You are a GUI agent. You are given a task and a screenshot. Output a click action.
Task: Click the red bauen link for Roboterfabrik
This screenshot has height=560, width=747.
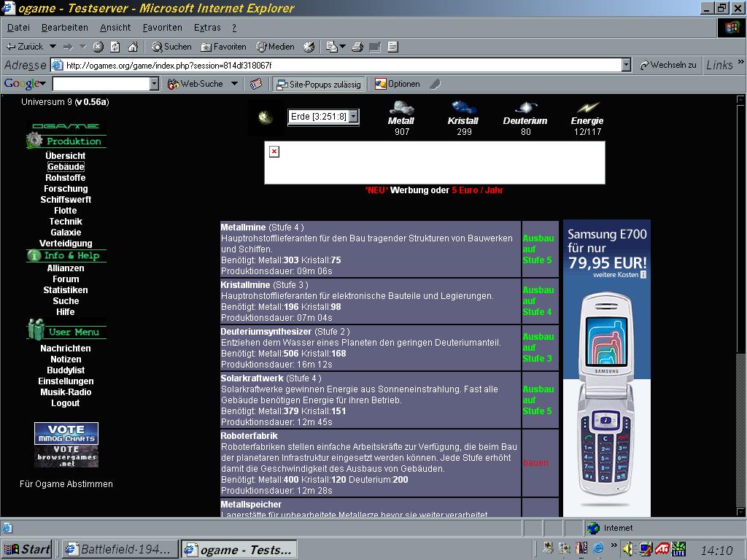point(535,463)
